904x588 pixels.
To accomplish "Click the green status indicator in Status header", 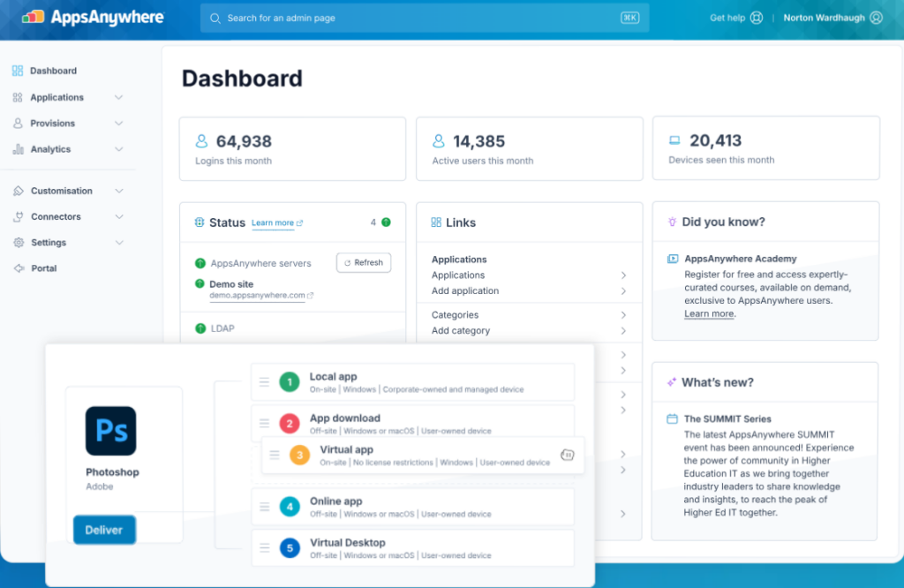I will pos(386,222).
